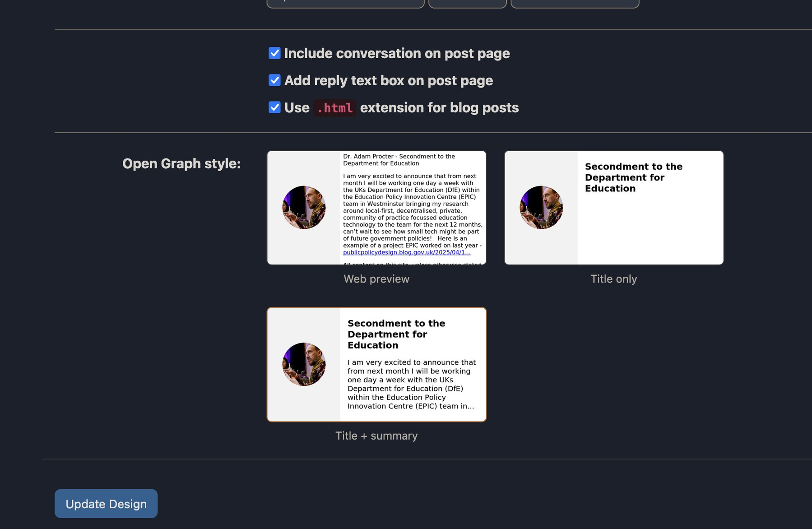Screen dimensions: 812x529
Task: Disable "Add reply text box on post page"
Action: coord(274,80)
